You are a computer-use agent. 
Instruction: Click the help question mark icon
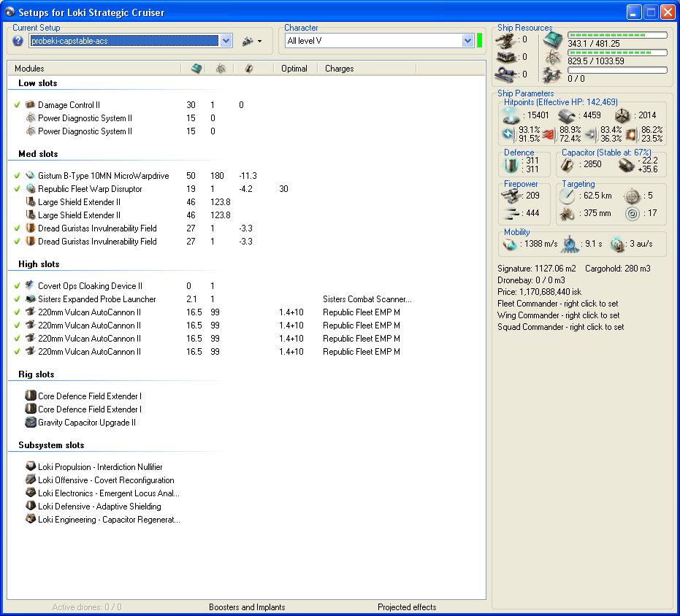click(18, 41)
